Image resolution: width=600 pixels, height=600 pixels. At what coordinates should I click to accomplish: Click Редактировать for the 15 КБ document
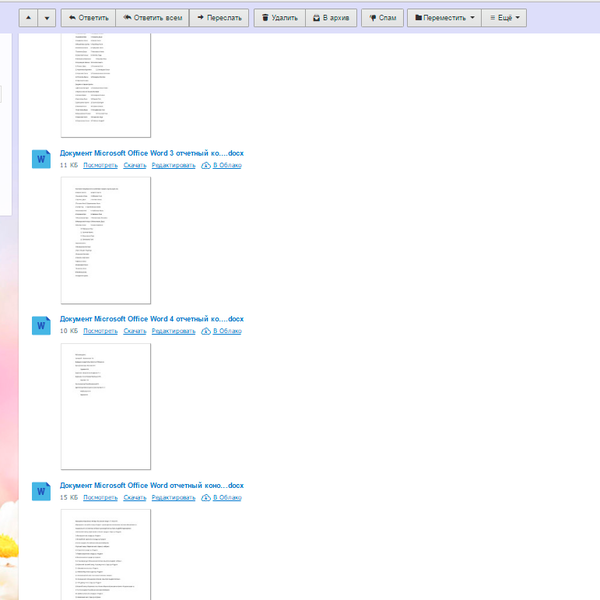173,497
